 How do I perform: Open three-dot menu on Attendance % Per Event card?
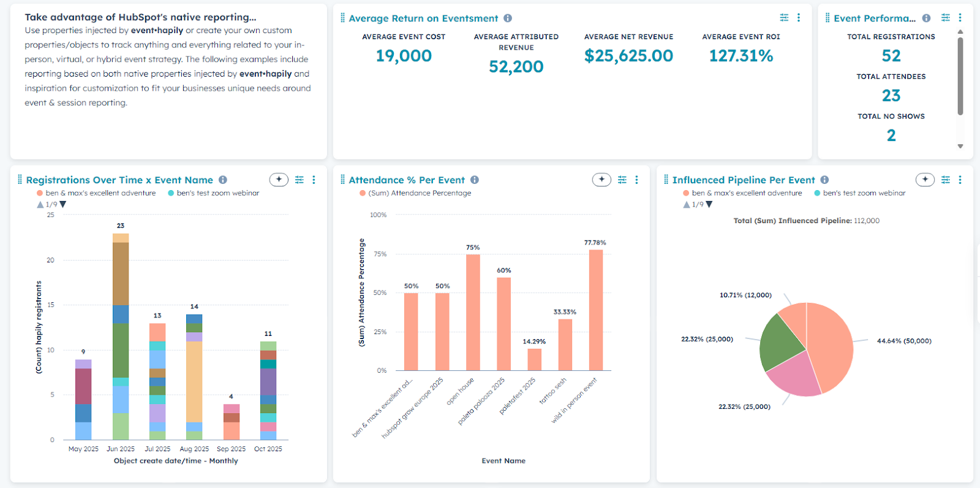coord(637,180)
